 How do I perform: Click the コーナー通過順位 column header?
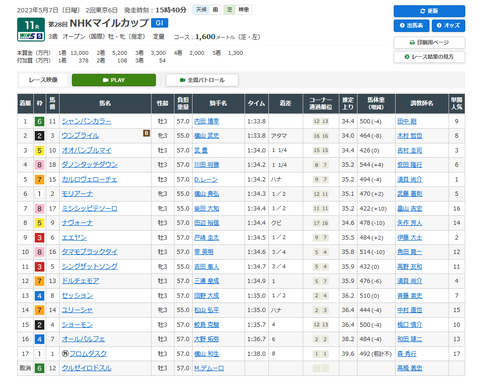coord(320,104)
